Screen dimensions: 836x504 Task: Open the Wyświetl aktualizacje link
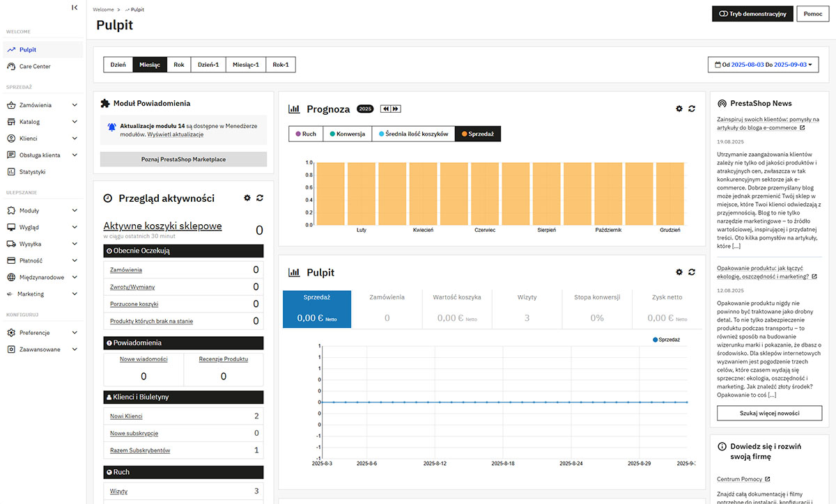(x=176, y=134)
